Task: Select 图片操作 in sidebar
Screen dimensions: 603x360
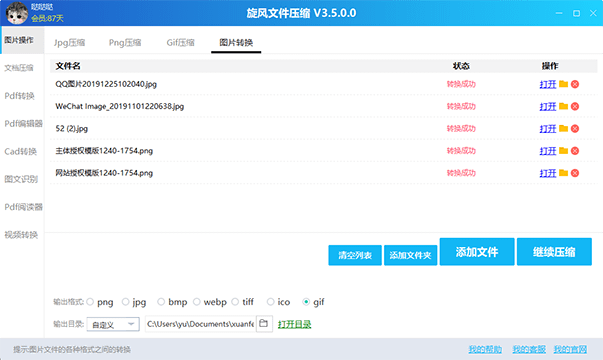Action: pos(22,40)
